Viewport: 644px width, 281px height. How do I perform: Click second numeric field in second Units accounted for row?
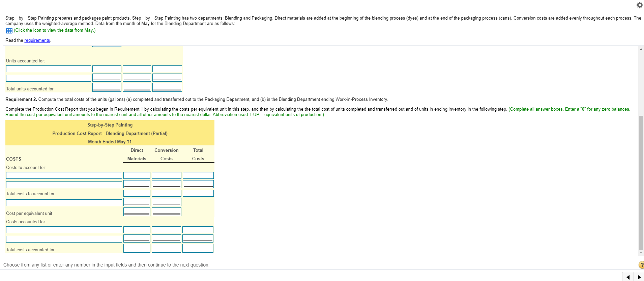(x=137, y=78)
